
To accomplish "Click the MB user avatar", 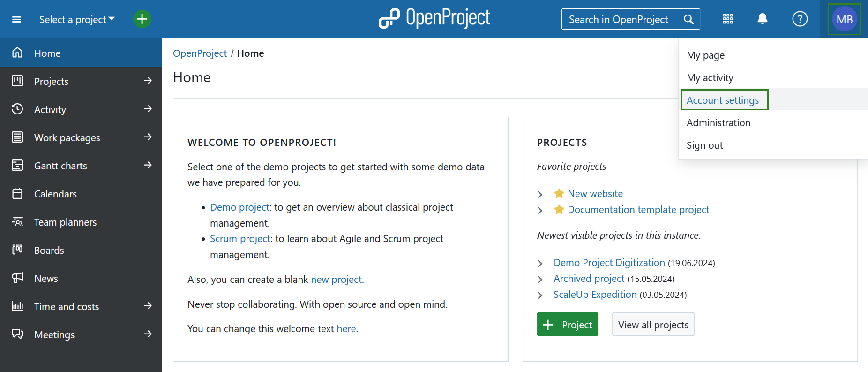I will click(x=845, y=19).
